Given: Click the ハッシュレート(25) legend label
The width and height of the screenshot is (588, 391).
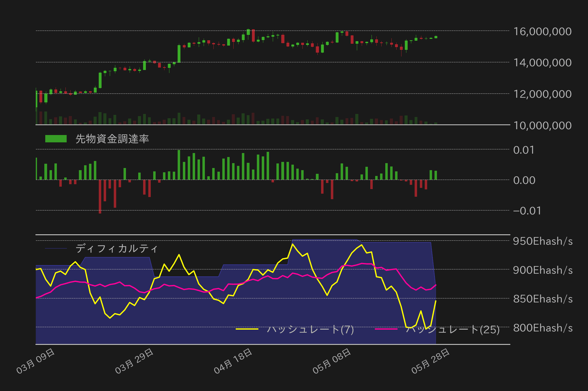Looking at the screenshot, I should pos(453,329).
